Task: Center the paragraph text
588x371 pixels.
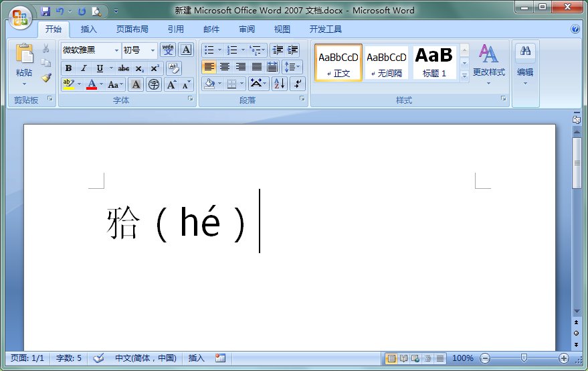Action: 225,67
